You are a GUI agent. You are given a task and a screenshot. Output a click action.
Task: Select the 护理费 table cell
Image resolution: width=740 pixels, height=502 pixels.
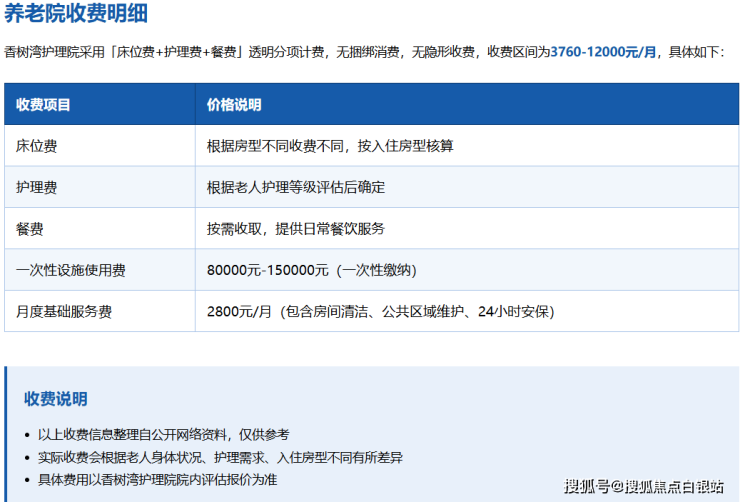(100, 187)
